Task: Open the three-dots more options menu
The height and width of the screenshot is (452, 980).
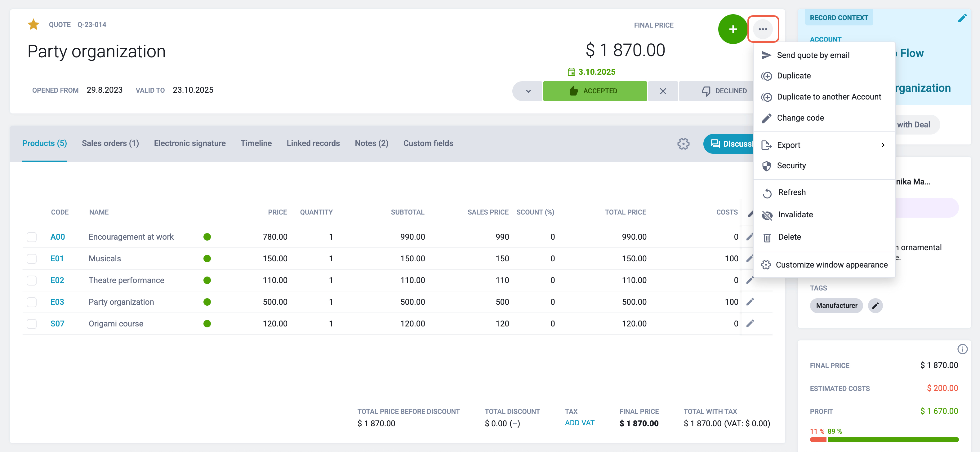Action: click(763, 29)
